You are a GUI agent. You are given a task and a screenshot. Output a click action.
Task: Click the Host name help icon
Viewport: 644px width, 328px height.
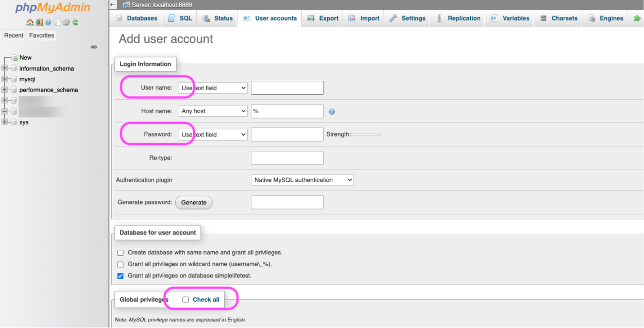click(332, 111)
